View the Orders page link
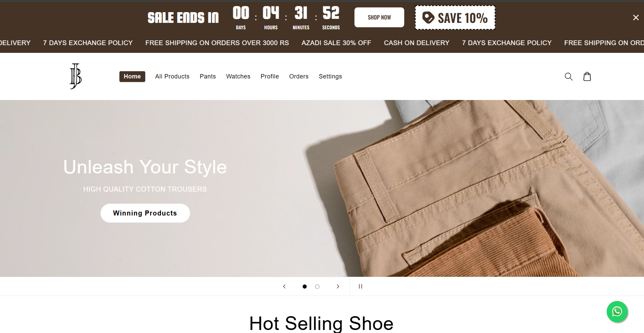 pyautogui.click(x=299, y=76)
